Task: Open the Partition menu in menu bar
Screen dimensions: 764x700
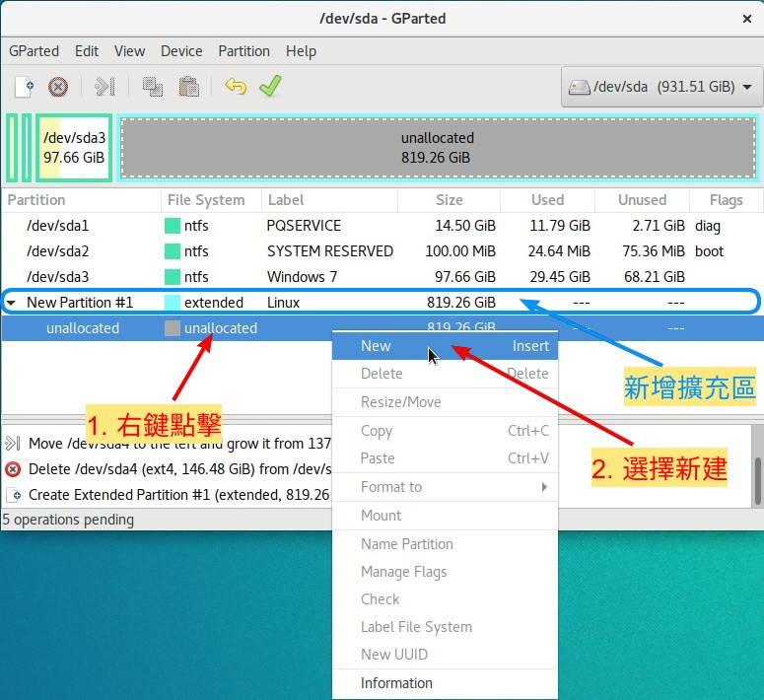Action: tap(243, 51)
